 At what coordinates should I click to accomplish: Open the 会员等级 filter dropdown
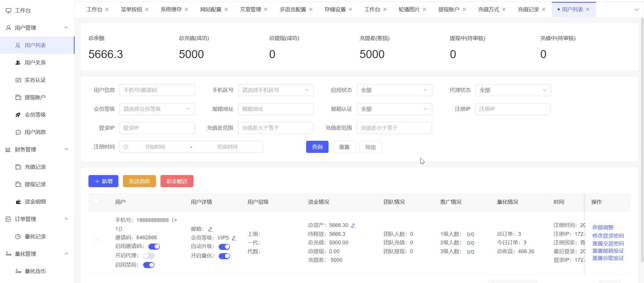157,109
